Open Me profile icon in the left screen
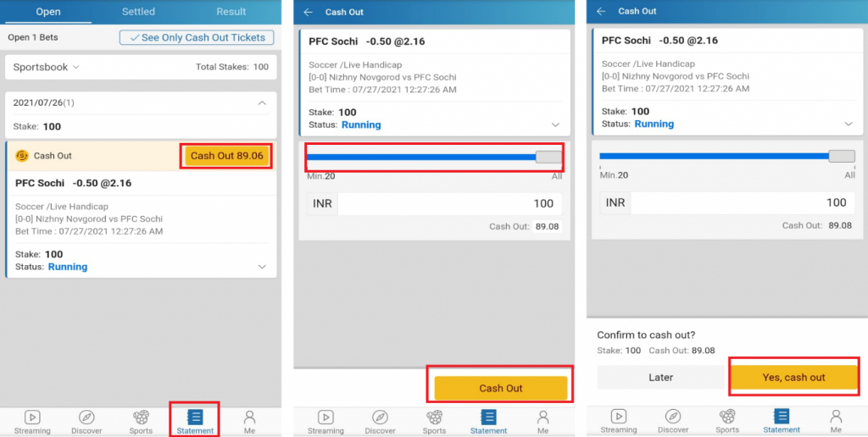This screenshot has height=437, width=868. [x=250, y=417]
